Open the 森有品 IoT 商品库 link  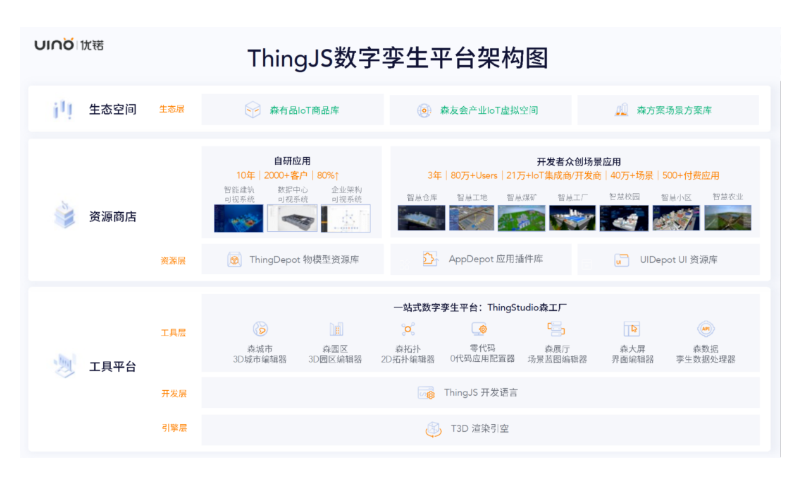tap(292, 110)
